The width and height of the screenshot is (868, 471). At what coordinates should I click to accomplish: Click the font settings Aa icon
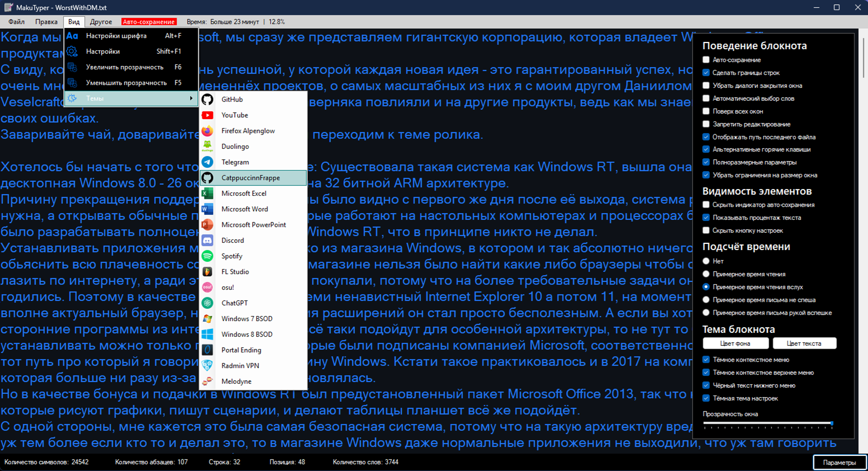72,36
